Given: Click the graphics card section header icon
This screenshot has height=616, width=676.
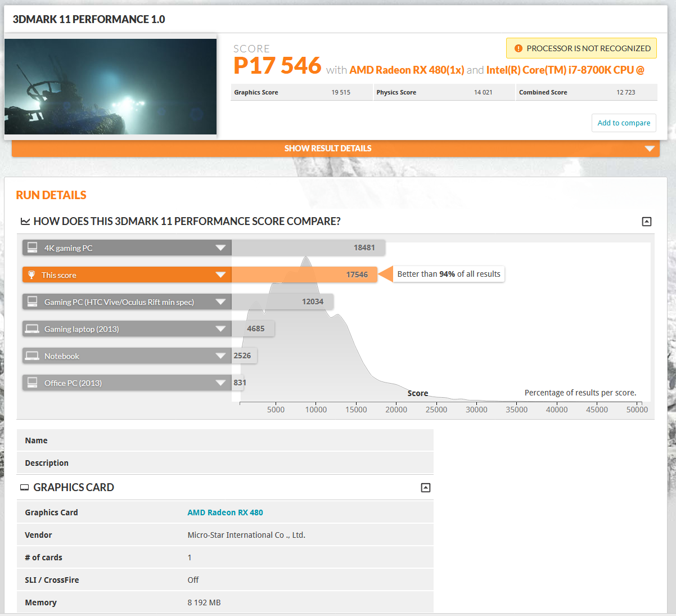Looking at the screenshot, I should pos(25,488).
